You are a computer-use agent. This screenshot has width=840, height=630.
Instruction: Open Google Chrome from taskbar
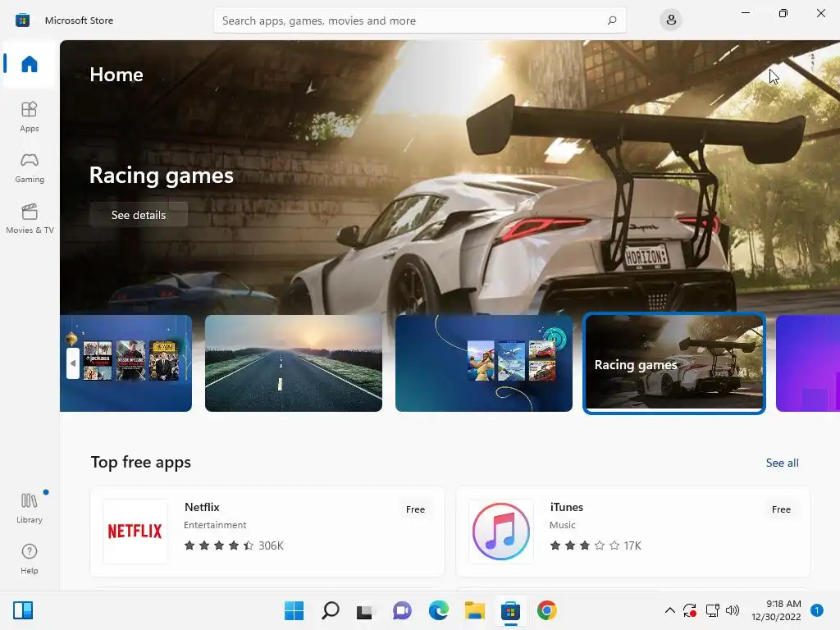(x=546, y=610)
